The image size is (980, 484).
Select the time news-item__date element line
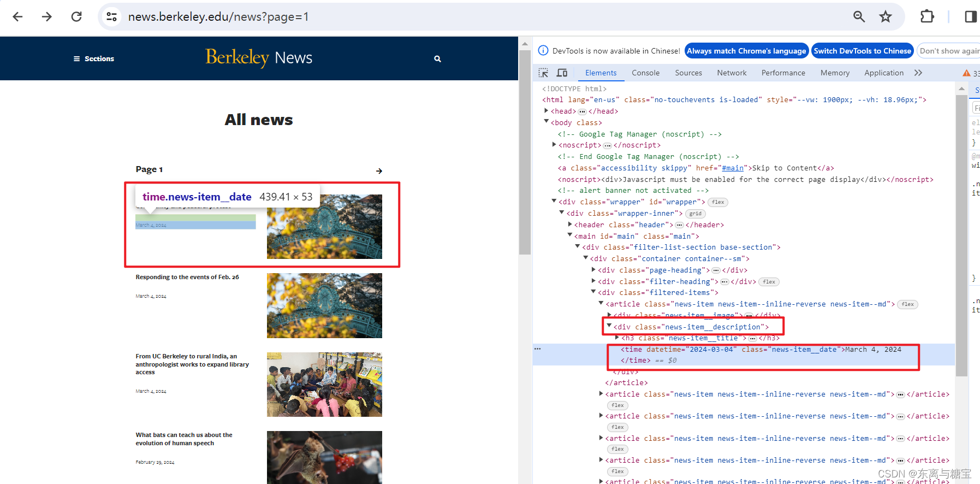click(x=744, y=355)
